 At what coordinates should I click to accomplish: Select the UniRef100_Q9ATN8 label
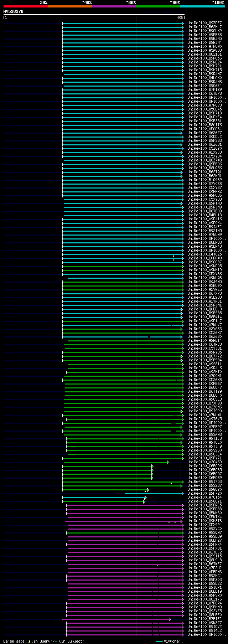pos(204,203)
